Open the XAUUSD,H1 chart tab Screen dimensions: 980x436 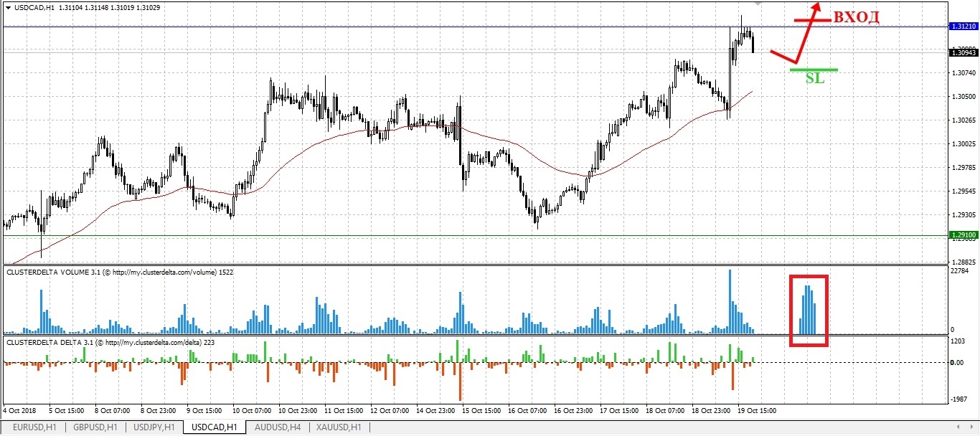pyautogui.click(x=338, y=427)
